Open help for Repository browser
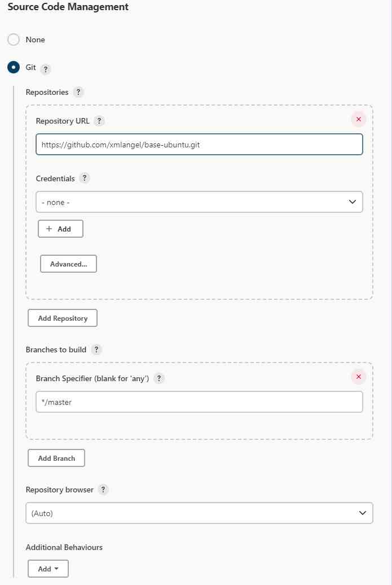This screenshot has height=585, width=392. click(x=103, y=490)
